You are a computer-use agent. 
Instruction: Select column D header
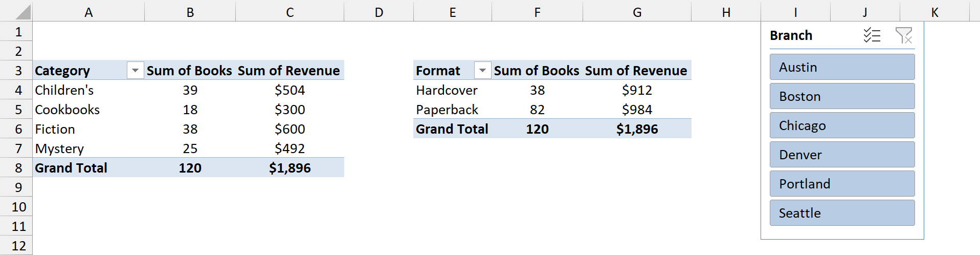coord(379,12)
